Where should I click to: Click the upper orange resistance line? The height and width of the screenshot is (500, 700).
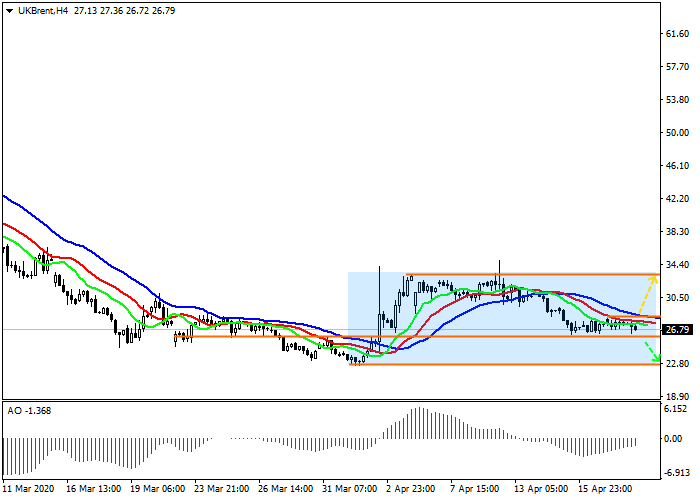[x=530, y=273]
